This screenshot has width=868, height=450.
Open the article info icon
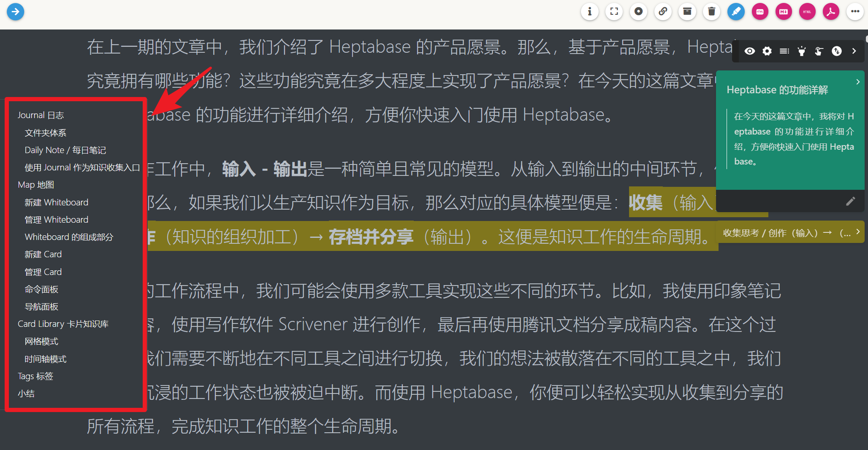(590, 11)
